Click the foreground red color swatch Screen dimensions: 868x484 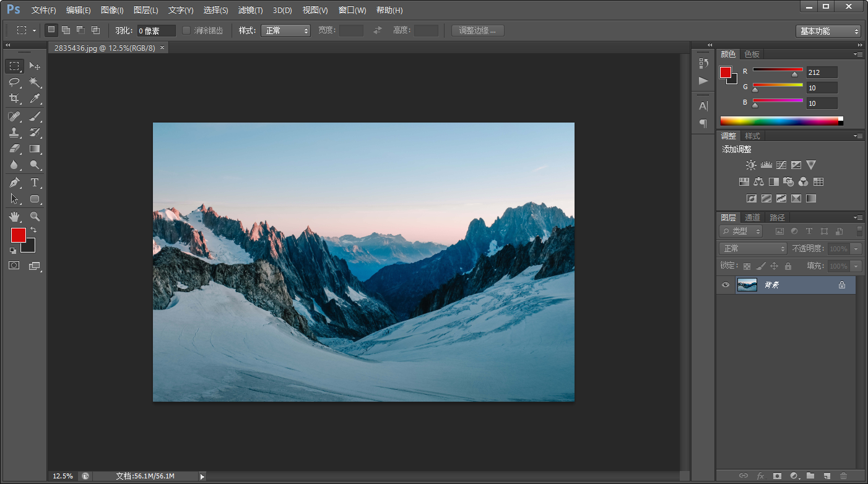(17, 235)
